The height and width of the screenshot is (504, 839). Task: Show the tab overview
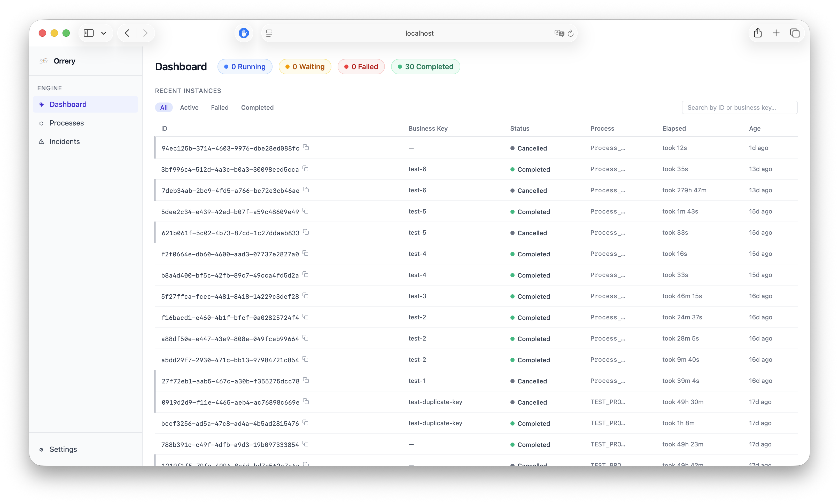click(x=795, y=33)
